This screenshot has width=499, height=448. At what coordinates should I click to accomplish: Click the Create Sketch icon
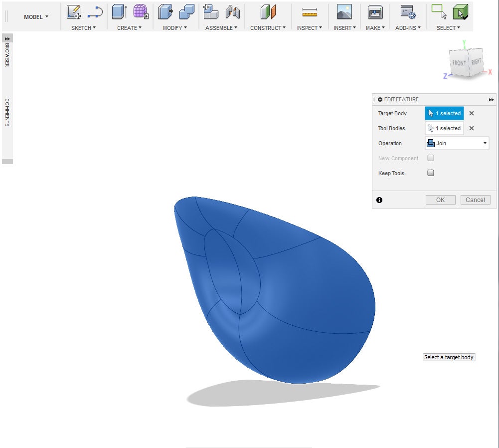pos(74,12)
